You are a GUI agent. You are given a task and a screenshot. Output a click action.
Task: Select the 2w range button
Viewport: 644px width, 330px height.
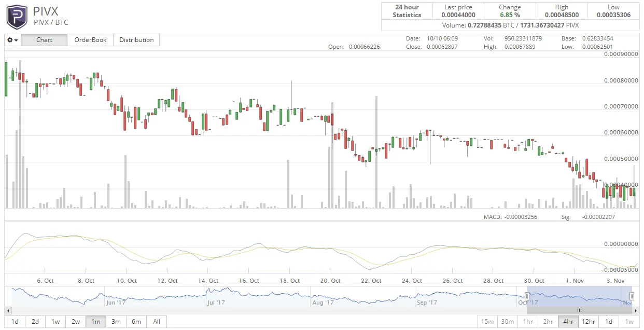[x=76, y=322]
